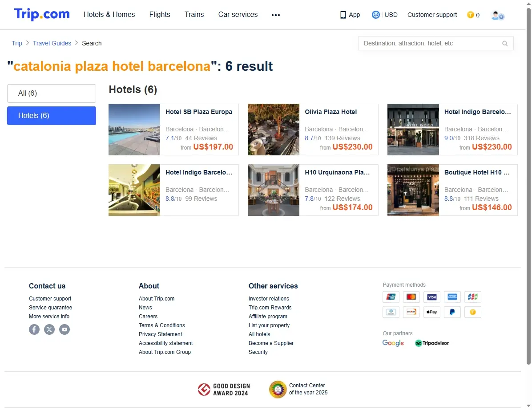Open List your property link
Image resolution: width=532 pixels, height=410 pixels.
(x=270, y=325)
